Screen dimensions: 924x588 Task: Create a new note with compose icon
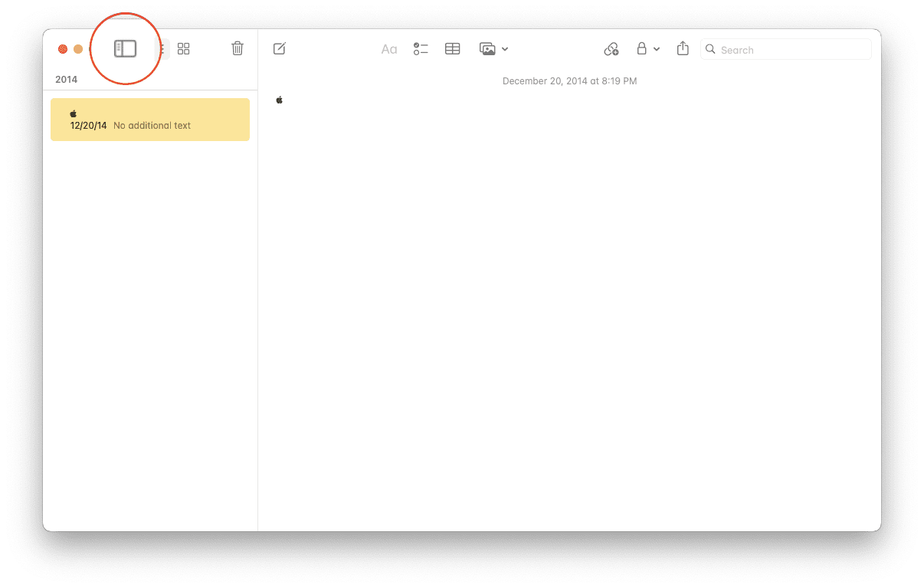280,49
